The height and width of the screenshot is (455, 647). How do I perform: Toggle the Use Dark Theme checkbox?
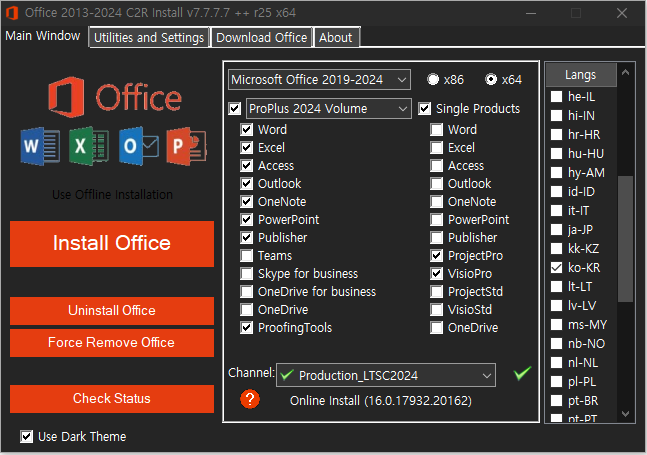[x=26, y=436]
